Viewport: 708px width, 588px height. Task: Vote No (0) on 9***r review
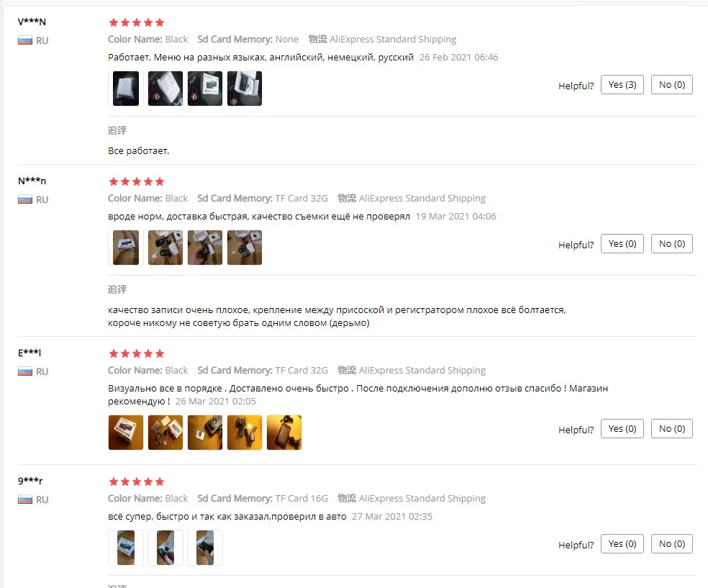tap(672, 544)
